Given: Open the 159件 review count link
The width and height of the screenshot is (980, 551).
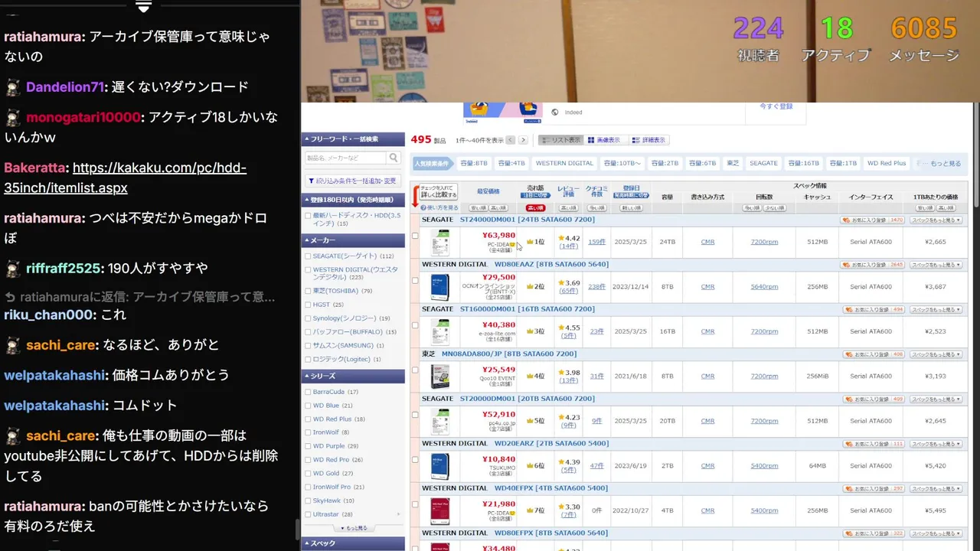Looking at the screenshot, I should [596, 242].
